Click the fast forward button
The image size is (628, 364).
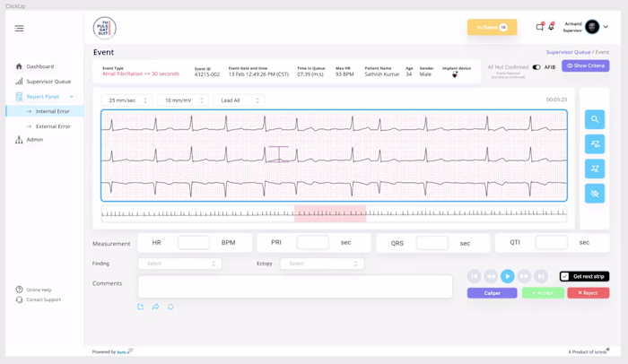524,276
